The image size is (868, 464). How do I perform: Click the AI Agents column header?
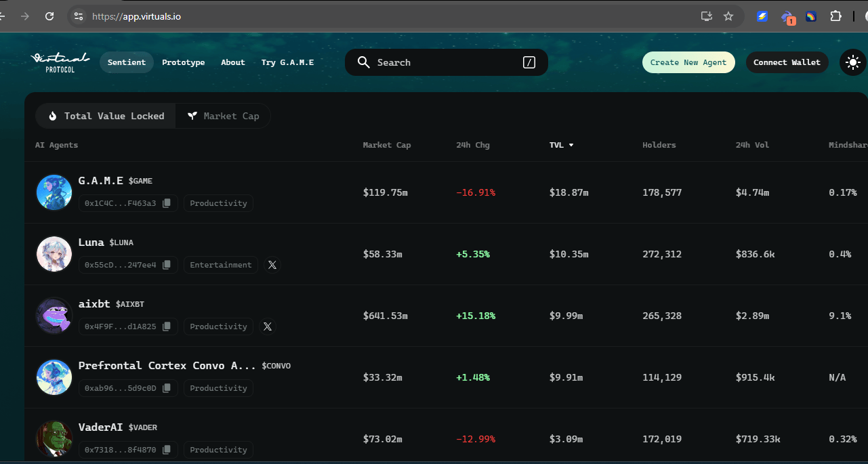pyautogui.click(x=56, y=145)
